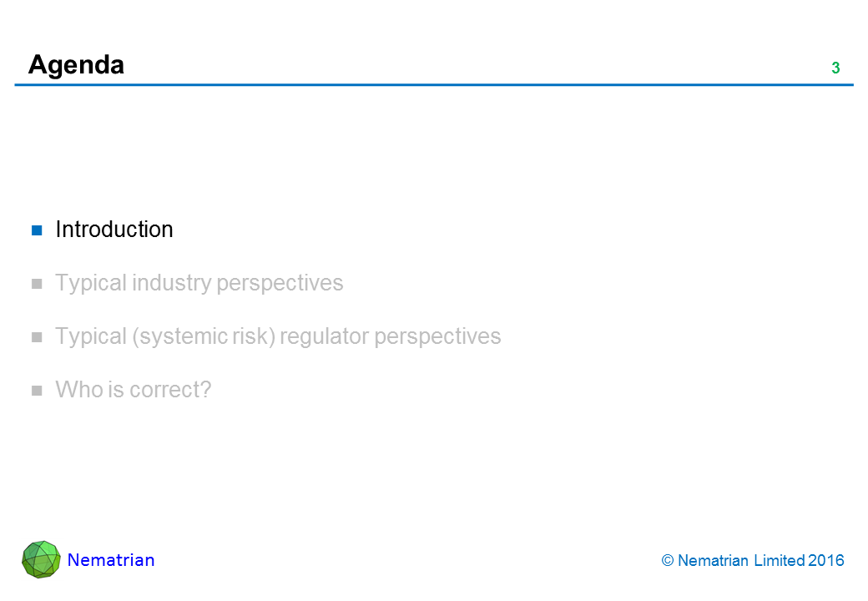Viewport: 868px width, 601px height.
Task: Click the blue divider line under the title
Action: (434, 85)
